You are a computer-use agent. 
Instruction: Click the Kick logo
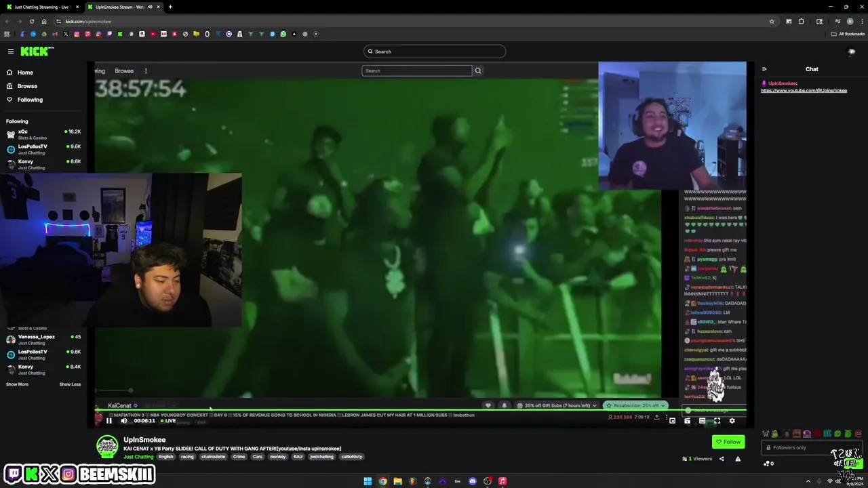[x=37, y=52]
